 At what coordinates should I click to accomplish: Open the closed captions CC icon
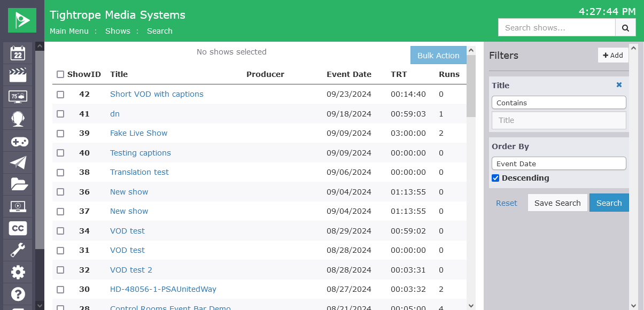pyautogui.click(x=18, y=228)
